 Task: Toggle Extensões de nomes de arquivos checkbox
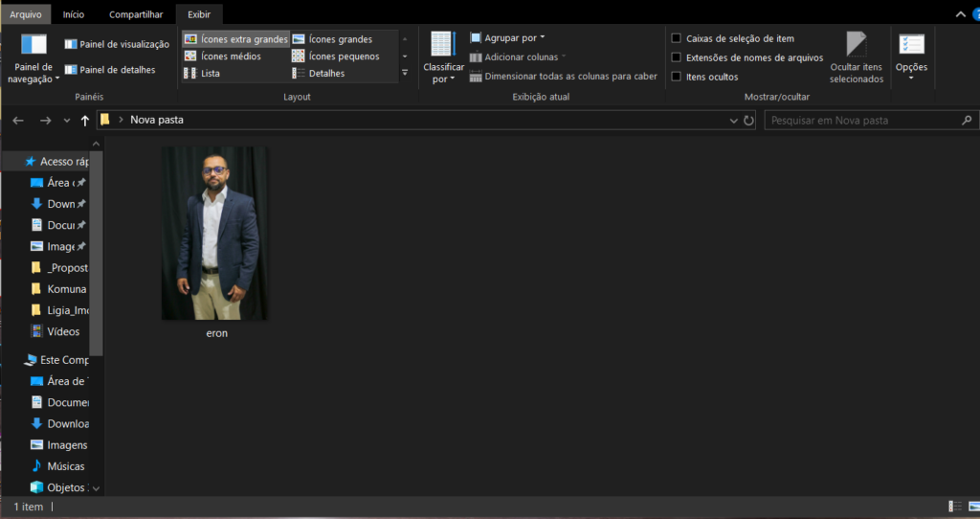click(x=677, y=57)
